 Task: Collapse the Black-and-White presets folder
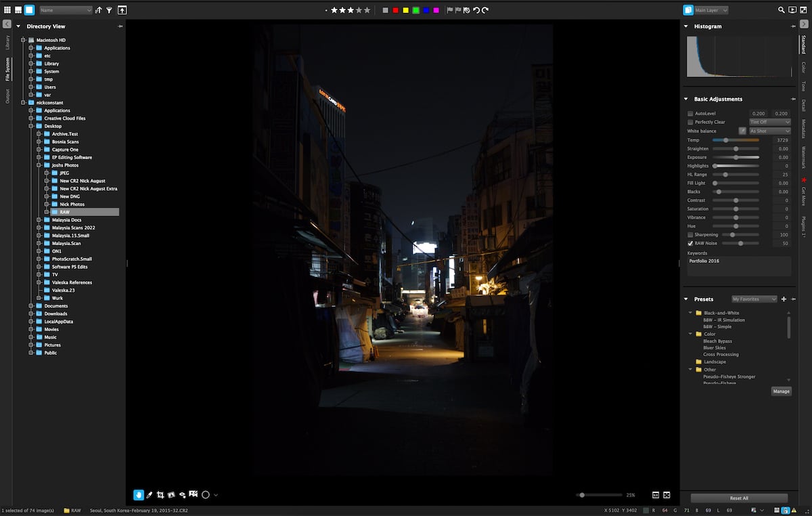point(690,312)
